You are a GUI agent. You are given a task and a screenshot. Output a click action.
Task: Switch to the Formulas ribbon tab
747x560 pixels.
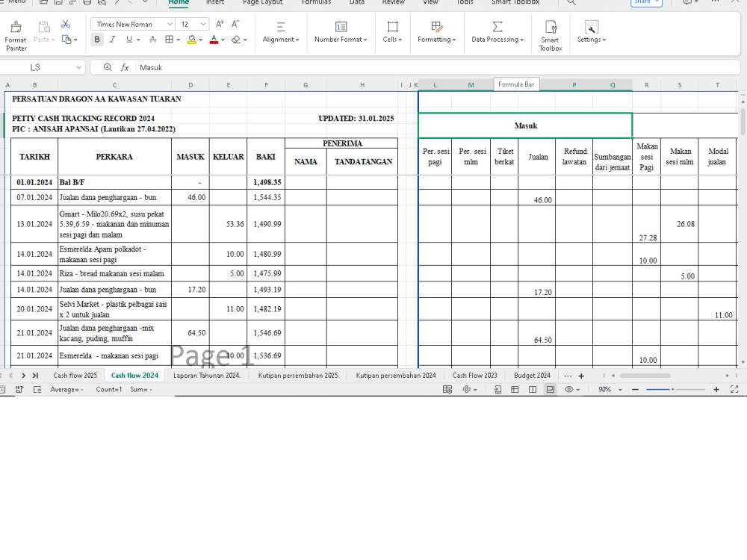point(316,2)
